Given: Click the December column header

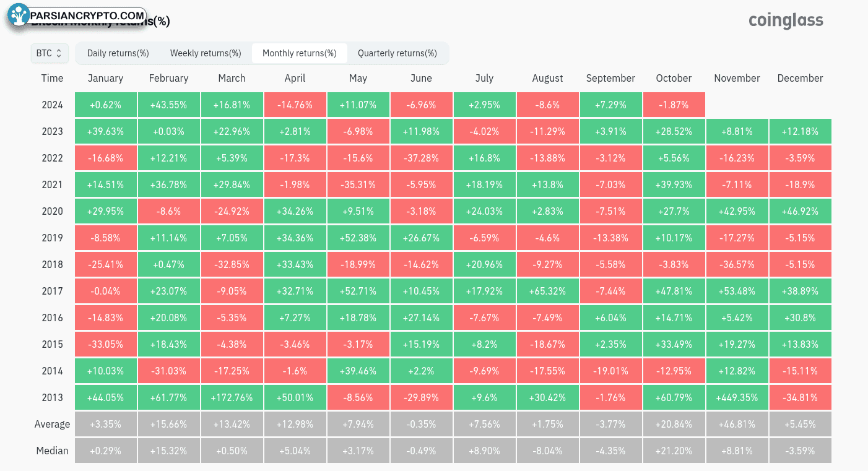Looking at the screenshot, I should point(800,78).
